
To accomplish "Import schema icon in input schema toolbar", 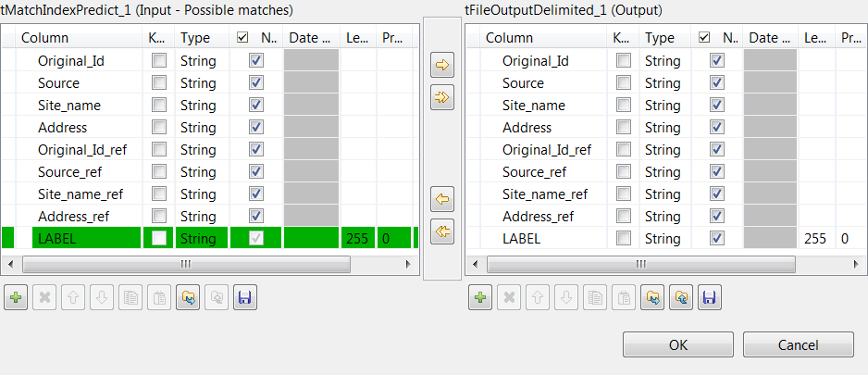I will 188,298.
